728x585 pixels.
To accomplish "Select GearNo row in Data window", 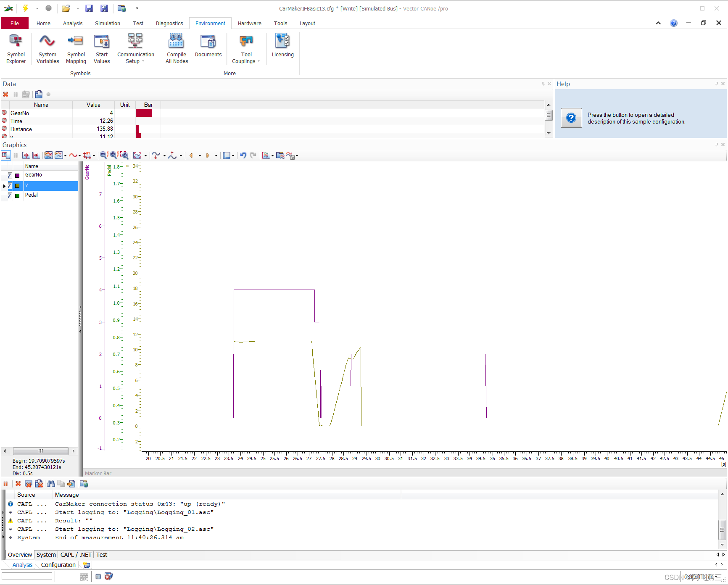I will pyautogui.click(x=272, y=113).
